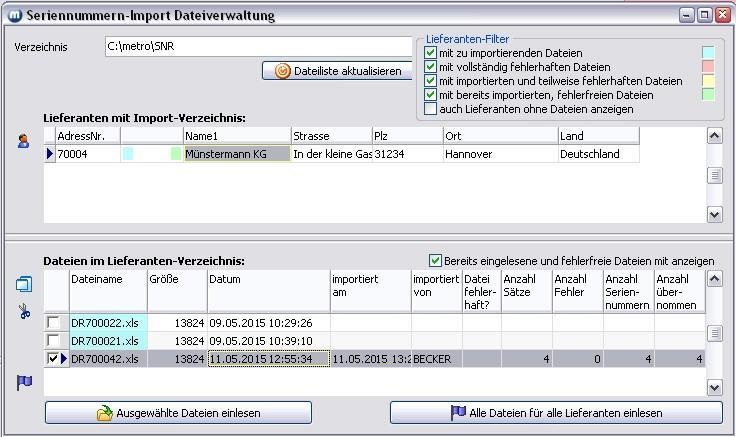Click 'Ausgewählte Dateien einlesen' button
Image resolution: width=736 pixels, height=437 pixels.
click(x=178, y=413)
